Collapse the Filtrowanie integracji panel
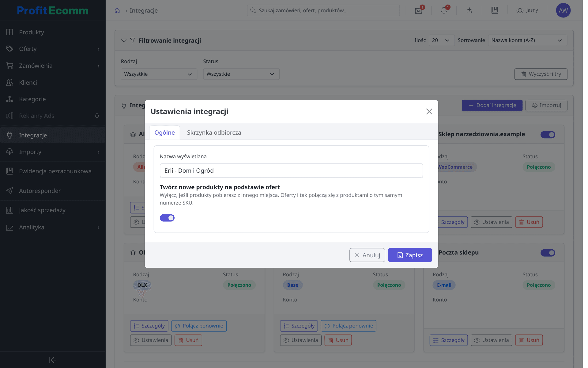The image size is (588, 368). (x=124, y=40)
